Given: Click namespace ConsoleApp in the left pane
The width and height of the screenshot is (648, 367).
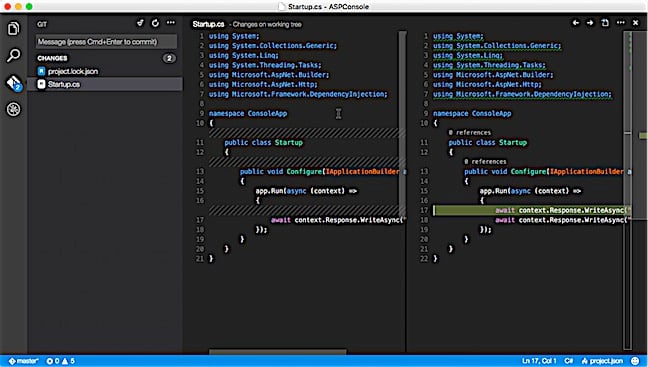Looking at the screenshot, I should click(x=248, y=114).
